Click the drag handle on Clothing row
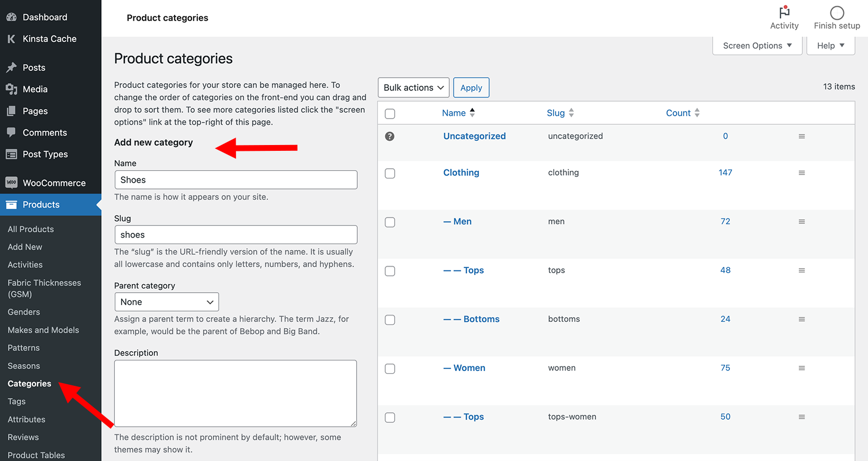The height and width of the screenshot is (461, 868). pos(802,173)
